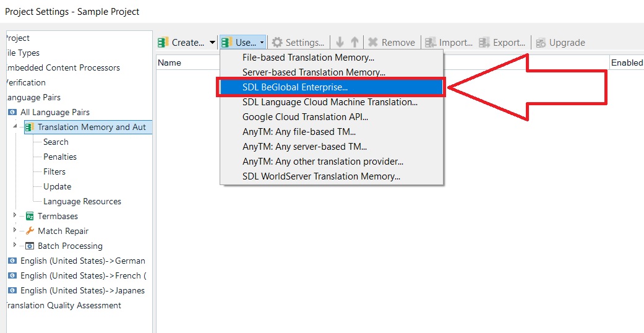The width and height of the screenshot is (644, 333).
Task: Click the Export toolbar icon
Action: pos(484,43)
